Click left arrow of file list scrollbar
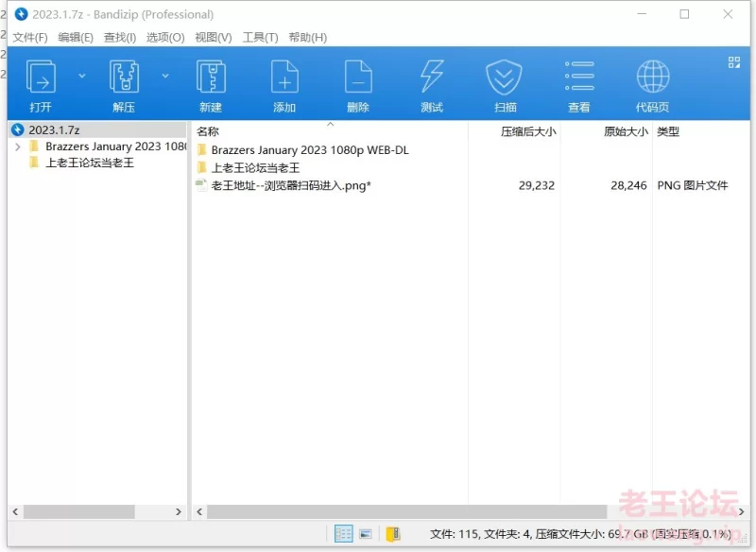Image resolution: width=756 pixels, height=552 pixels. click(199, 511)
